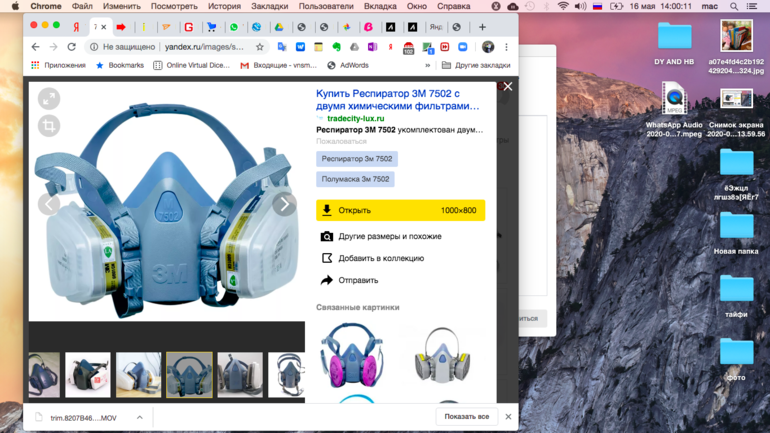Open the Zoom extension icon
Viewport: 770px width, 433px height.
click(463, 47)
